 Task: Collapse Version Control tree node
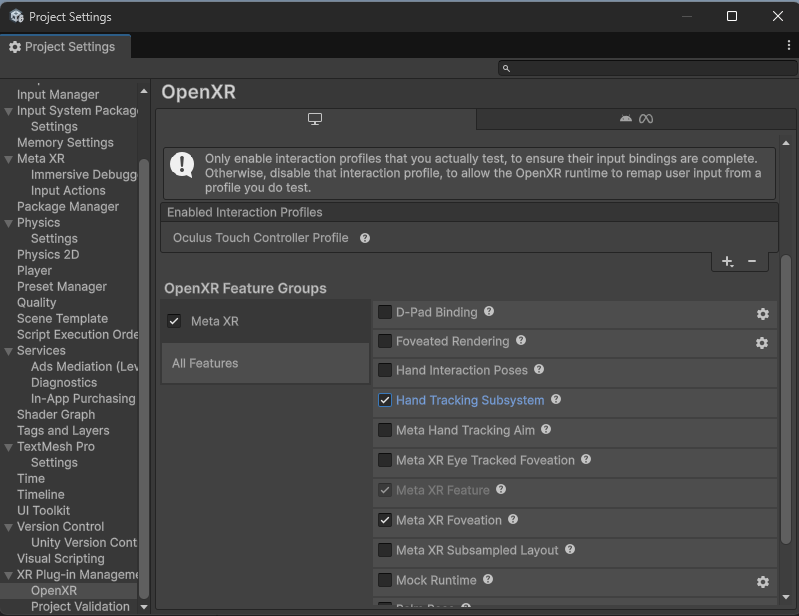click(x=8, y=527)
